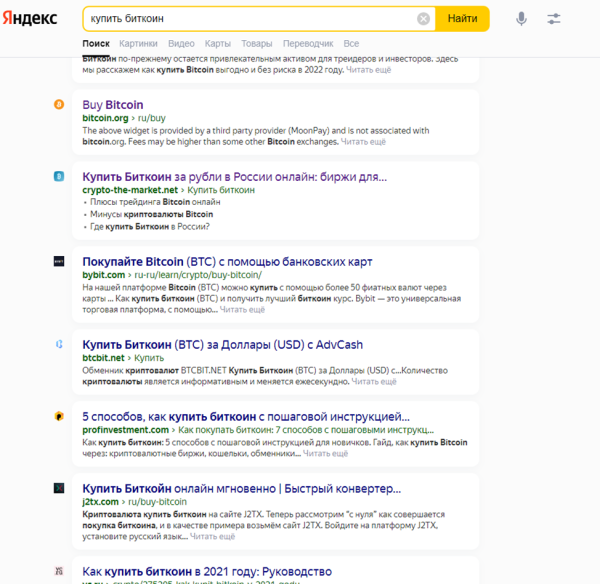Open the Все menu item
Image resolution: width=600 pixels, height=584 pixels.
tap(350, 44)
